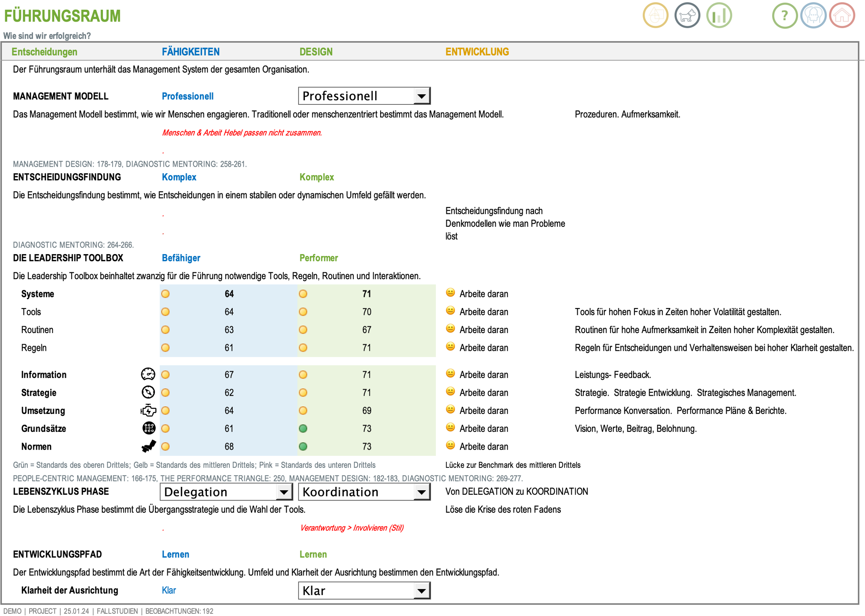This screenshot has height=616, width=865.
Task: Open help via the question mark icon
Action: (784, 16)
